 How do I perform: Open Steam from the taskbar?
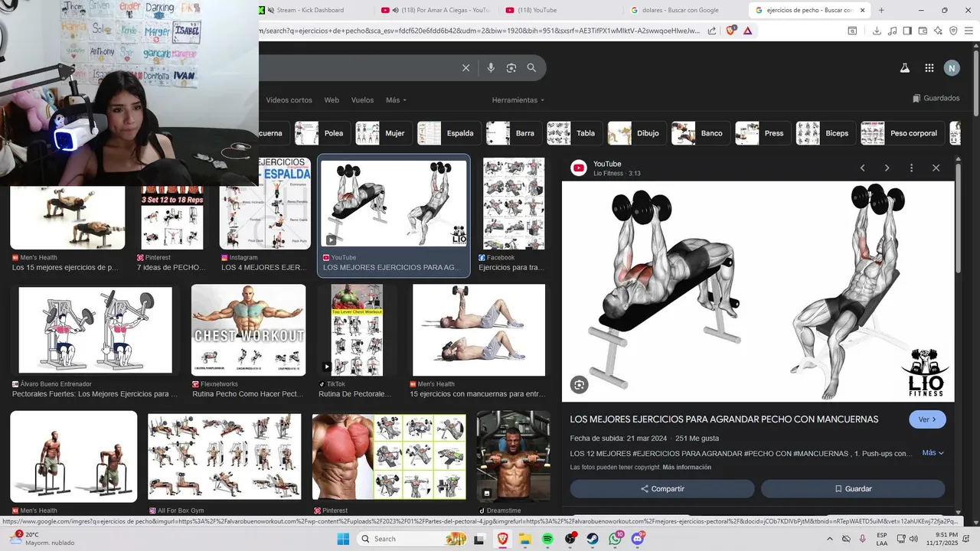pyautogui.click(x=593, y=539)
